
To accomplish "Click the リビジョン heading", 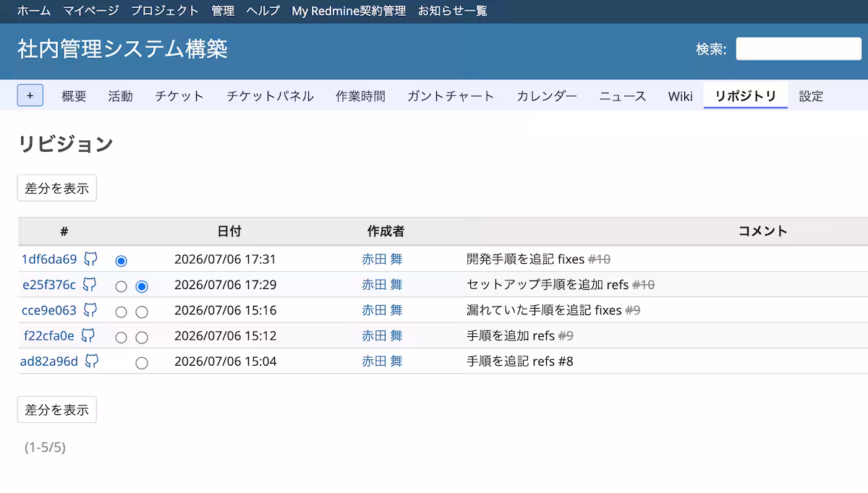I will [x=65, y=144].
